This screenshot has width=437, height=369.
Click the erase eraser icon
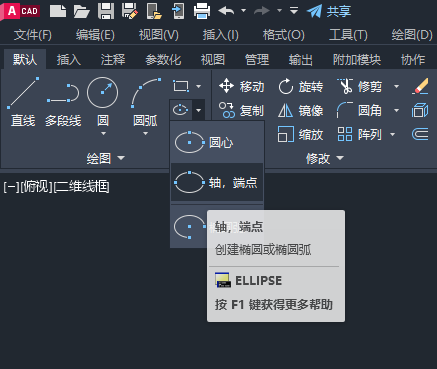point(420,86)
